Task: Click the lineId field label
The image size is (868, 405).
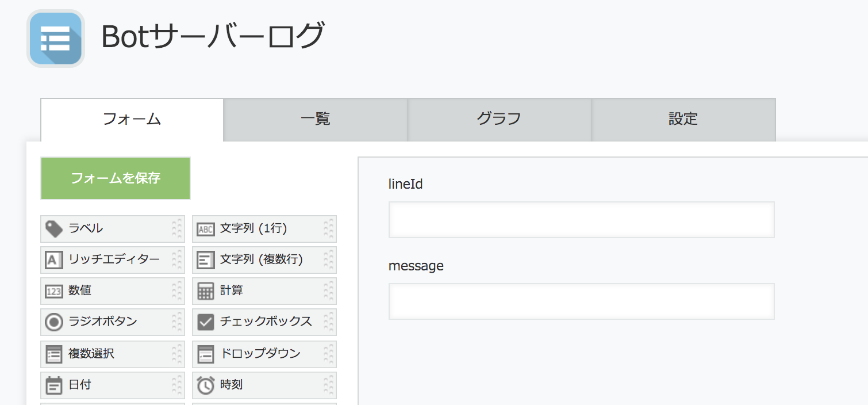Action: 406,184
